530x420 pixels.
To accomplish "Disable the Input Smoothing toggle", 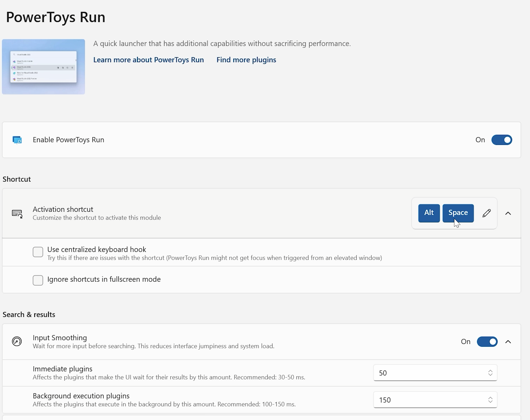I will click(487, 342).
